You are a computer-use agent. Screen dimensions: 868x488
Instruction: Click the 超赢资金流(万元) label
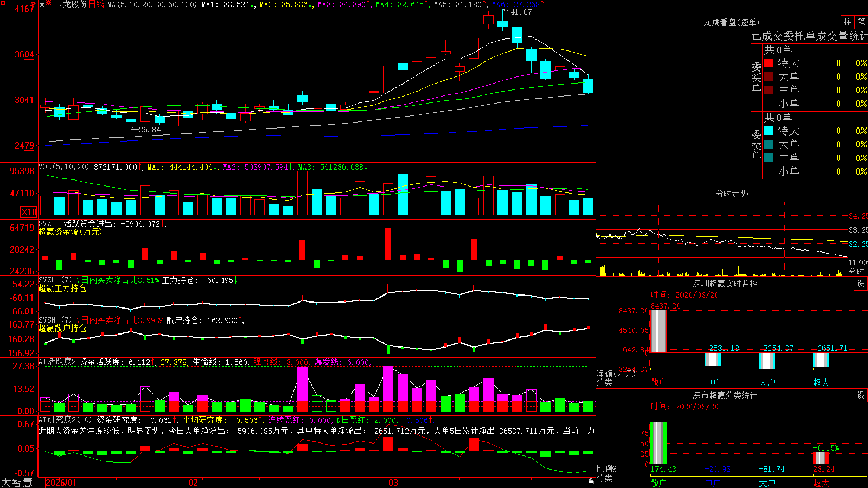[70, 232]
